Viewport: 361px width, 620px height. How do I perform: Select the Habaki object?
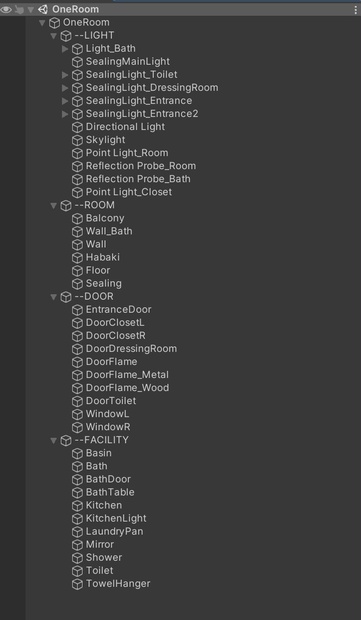103,257
